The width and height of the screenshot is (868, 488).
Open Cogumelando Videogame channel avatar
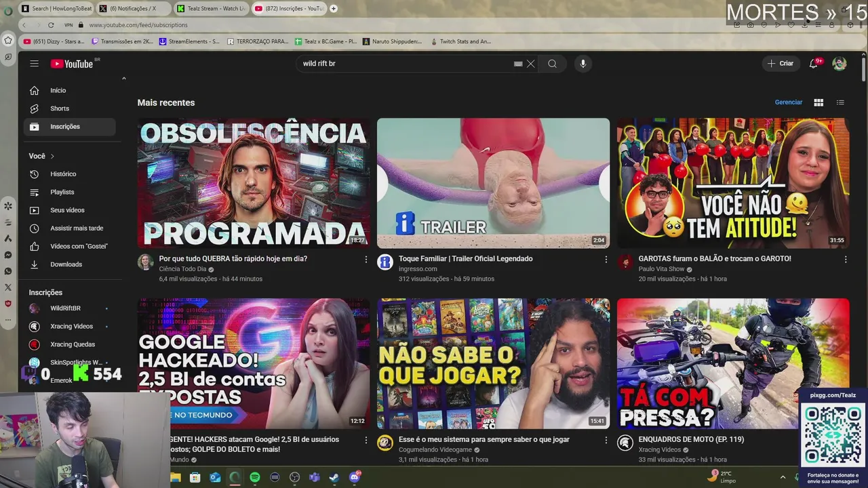click(x=385, y=443)
